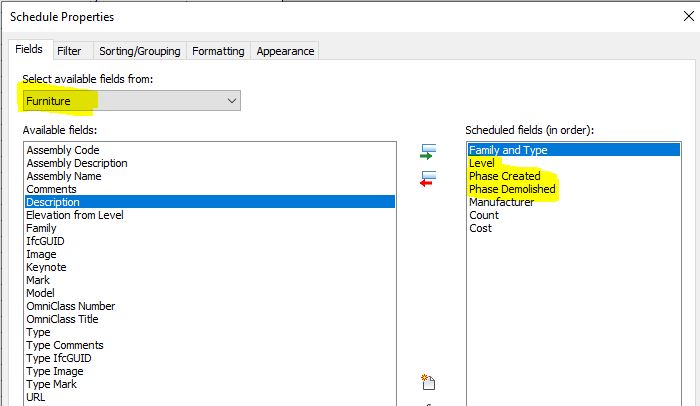Select Assembly Code in available fields

tap(210, 150)
